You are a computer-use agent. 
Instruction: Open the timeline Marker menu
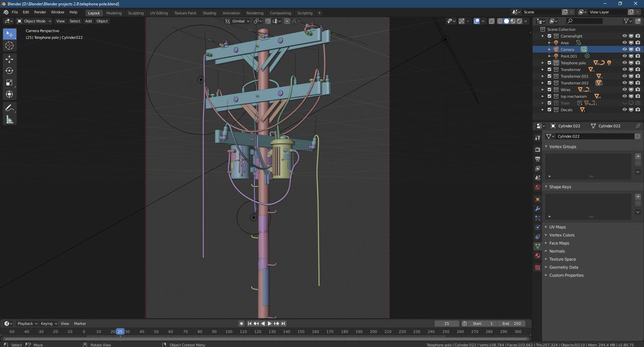[x=80, y=324]
